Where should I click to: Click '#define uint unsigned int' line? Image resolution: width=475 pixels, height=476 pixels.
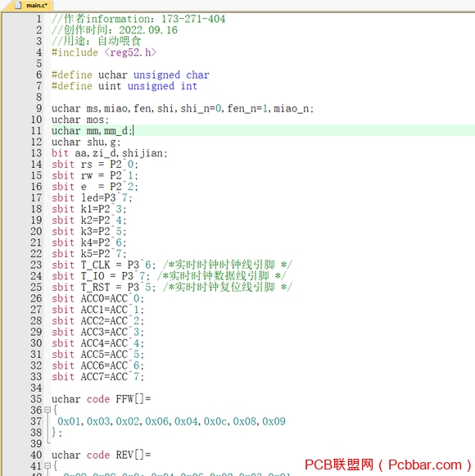pos(124,86)
